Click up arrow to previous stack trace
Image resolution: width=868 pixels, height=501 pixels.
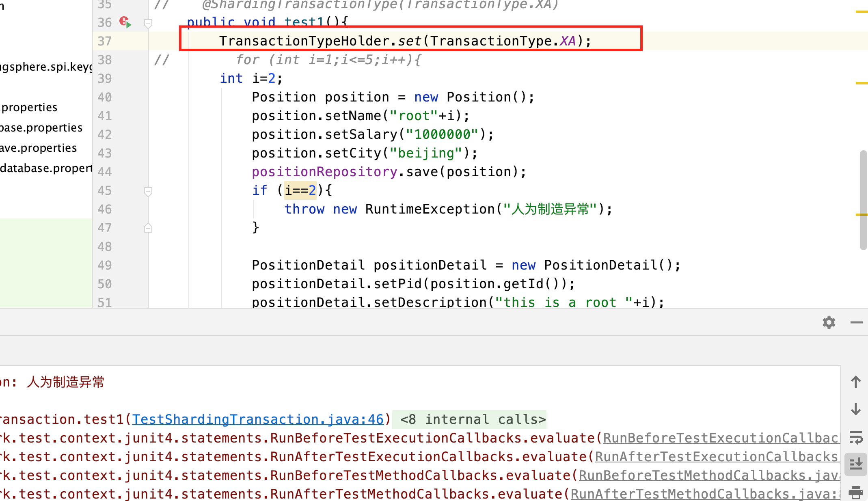(x=855, y=382)
